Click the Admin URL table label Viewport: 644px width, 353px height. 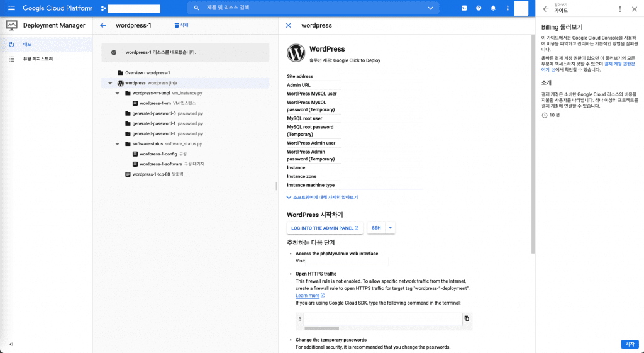tap(299, 85)
